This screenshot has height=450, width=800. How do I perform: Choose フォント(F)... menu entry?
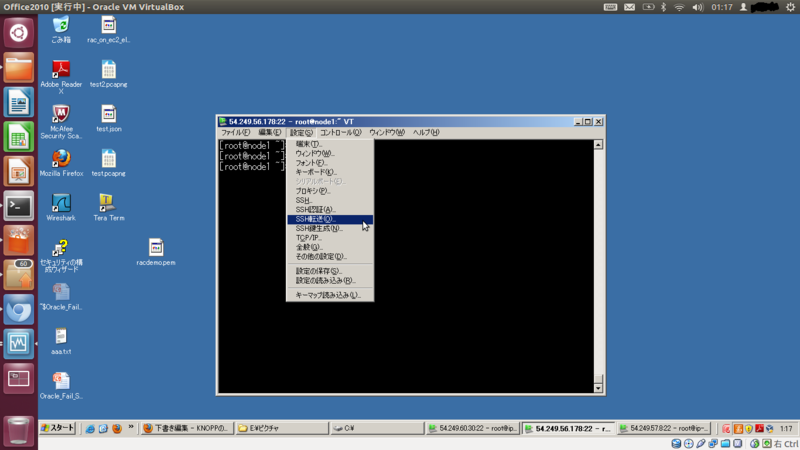[x=330, y=163]
